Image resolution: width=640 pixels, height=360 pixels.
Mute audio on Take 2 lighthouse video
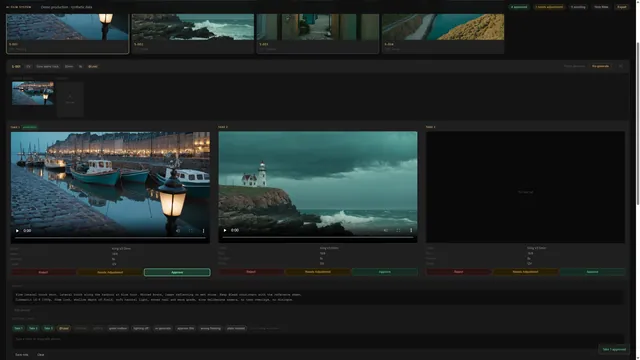click(x=386, y=230)
